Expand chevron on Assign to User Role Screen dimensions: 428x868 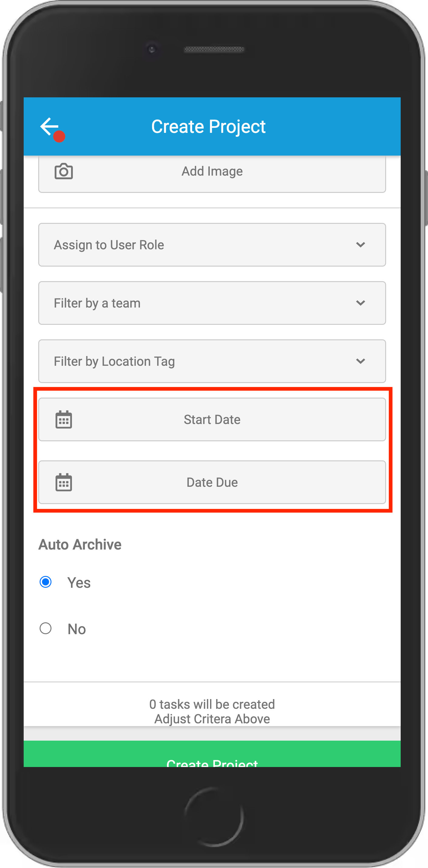[x=361, y=245]
